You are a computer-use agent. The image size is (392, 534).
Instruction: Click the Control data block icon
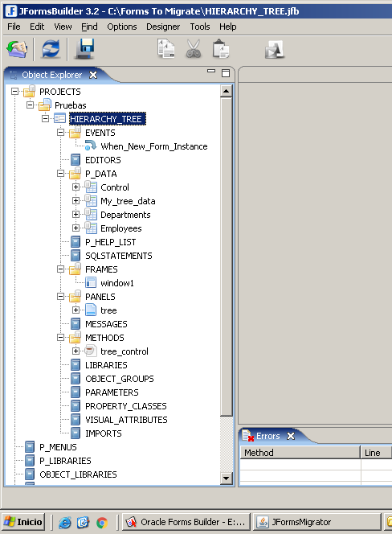pos(91,187)
